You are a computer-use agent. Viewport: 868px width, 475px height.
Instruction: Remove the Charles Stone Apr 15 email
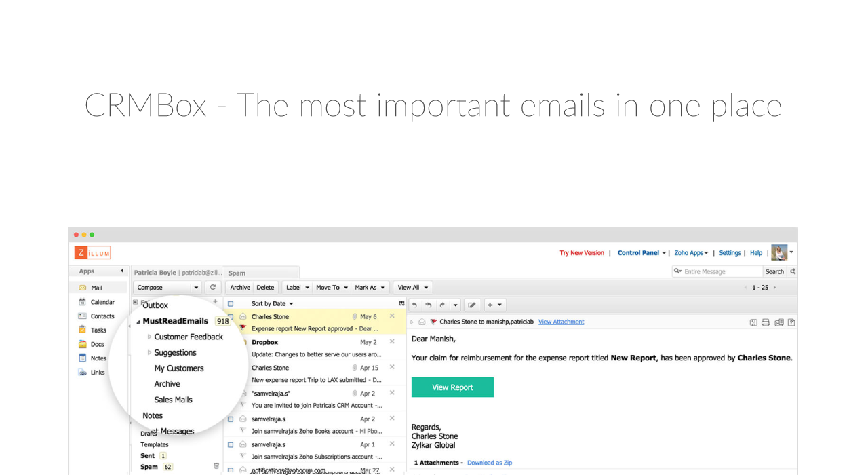[x=392, y=367]
